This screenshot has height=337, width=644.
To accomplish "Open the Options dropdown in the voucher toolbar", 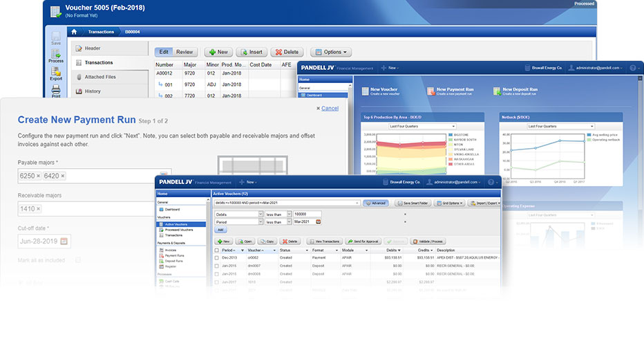I will tap(331, 53).
